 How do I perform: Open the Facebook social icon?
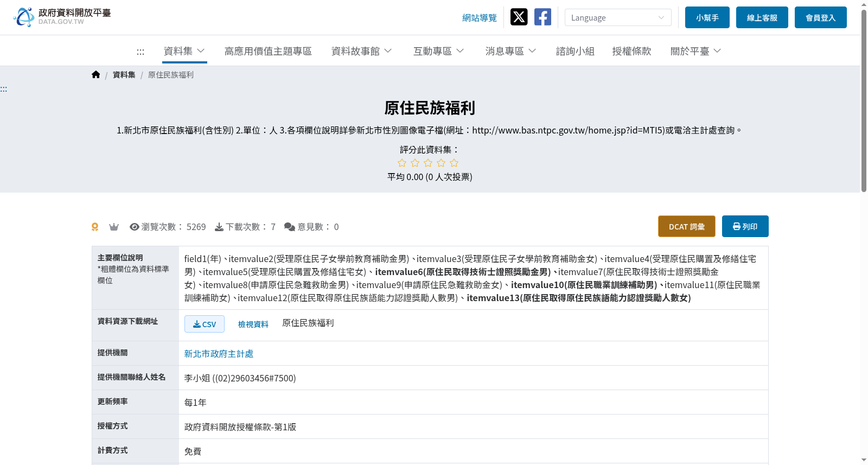542,17
